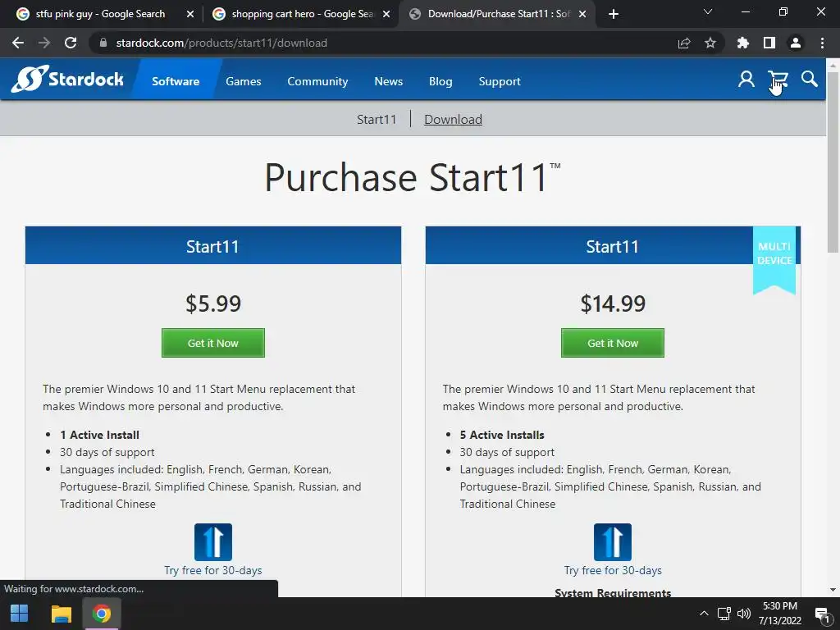Share this page icon in address bar

[x=684, y=43]
